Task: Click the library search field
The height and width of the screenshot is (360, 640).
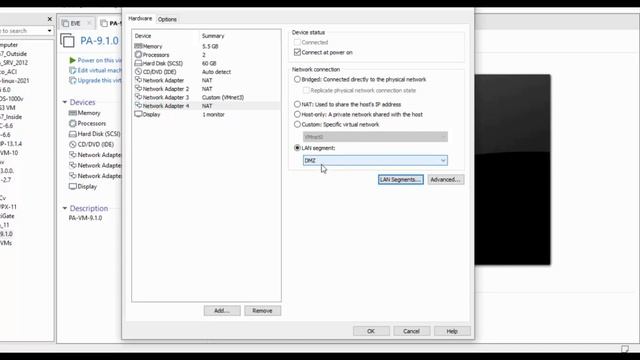Action: point(22,31)
